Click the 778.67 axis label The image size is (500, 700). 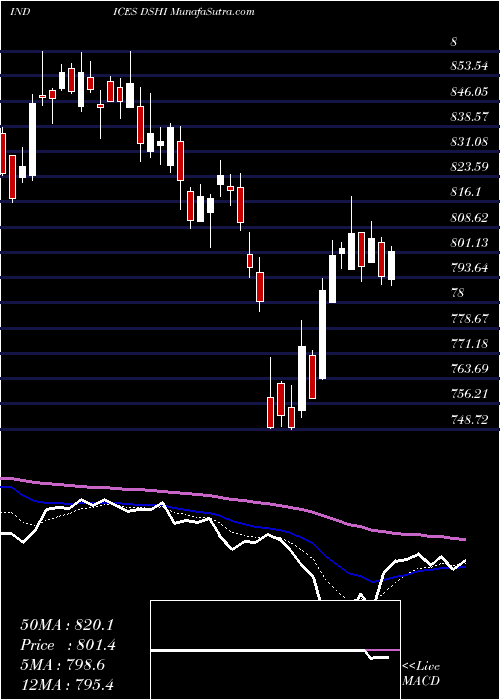click(x=469, y=319)
